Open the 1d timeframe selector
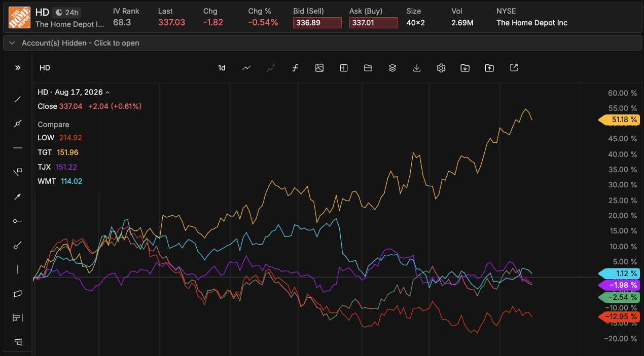 tap(222, 68)
